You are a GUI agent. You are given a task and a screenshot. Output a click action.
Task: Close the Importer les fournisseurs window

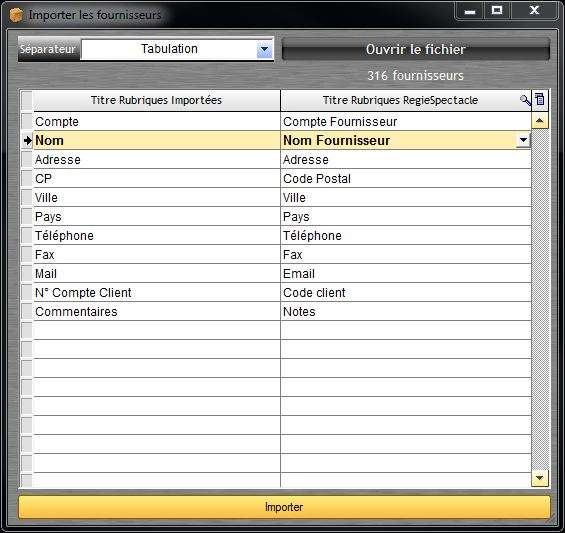pos(534,10)
